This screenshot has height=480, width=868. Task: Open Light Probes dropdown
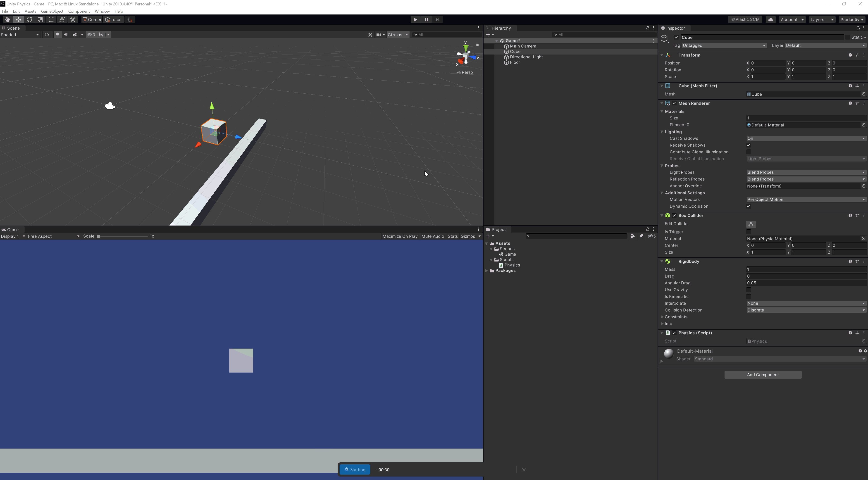click(x=806, y=172)
